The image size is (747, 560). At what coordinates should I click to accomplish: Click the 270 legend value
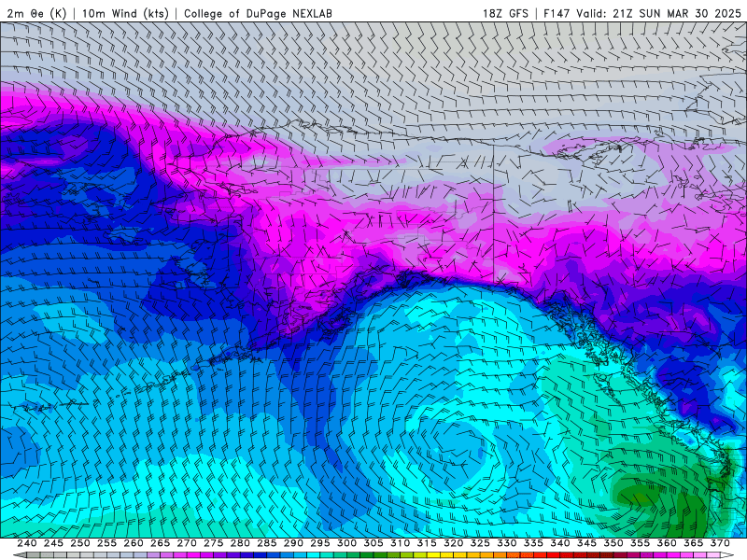coord(187,543)
